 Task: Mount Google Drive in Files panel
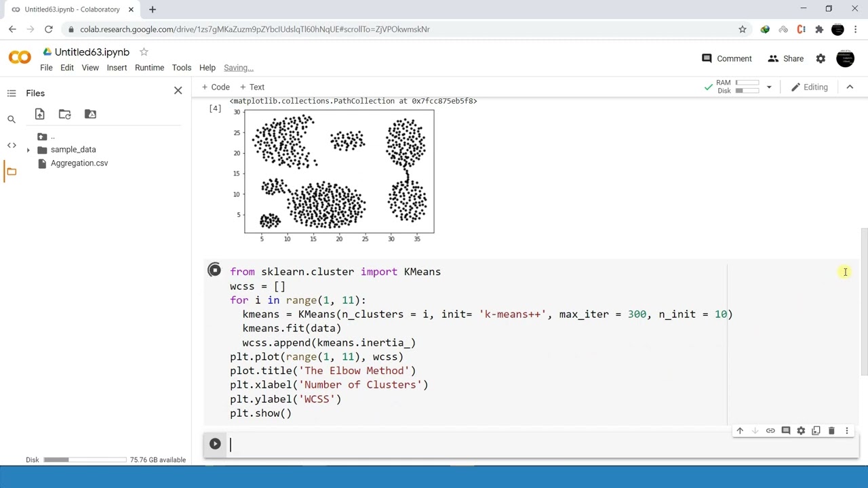click(90, 114)
